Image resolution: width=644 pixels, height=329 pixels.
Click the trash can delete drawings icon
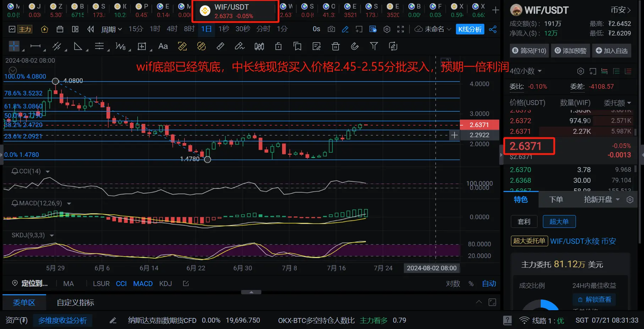point(335,46)
